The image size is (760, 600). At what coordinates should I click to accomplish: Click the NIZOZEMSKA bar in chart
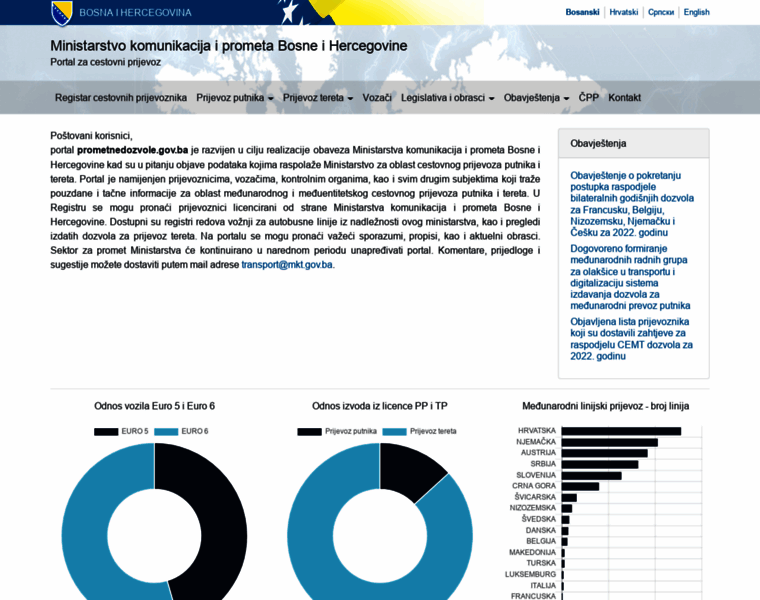tap(567, 508)
